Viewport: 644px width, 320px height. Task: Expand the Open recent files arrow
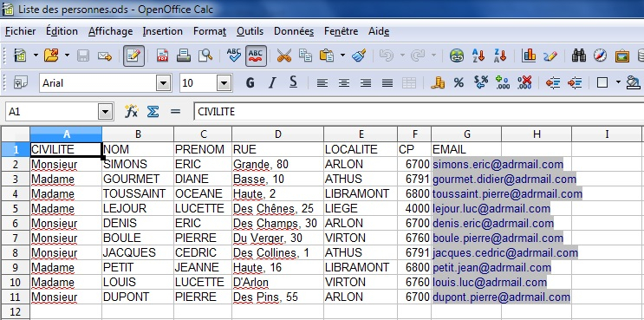(x=67, y=56)
